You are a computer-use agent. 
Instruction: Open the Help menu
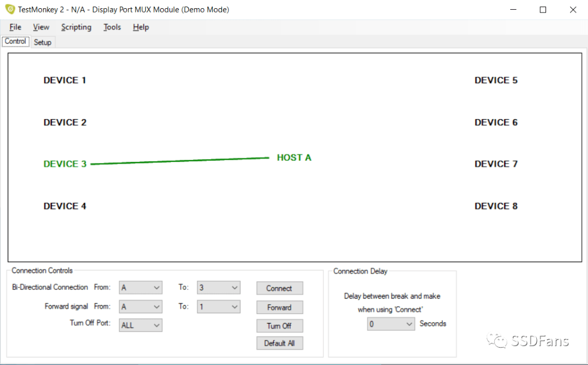[140, 27]
